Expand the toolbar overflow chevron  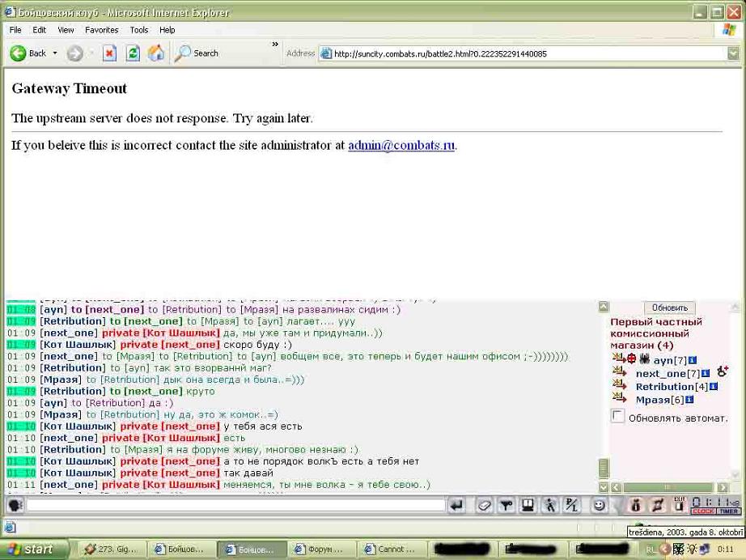coord(275,45)
